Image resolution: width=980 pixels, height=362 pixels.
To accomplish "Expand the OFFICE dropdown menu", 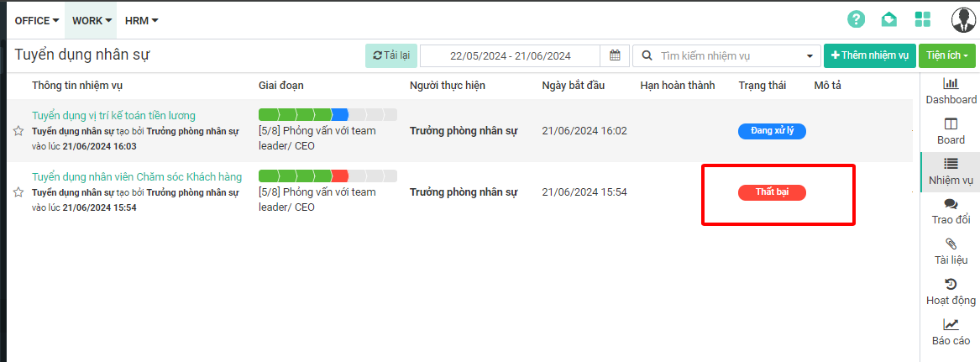I will pos(37,20).
